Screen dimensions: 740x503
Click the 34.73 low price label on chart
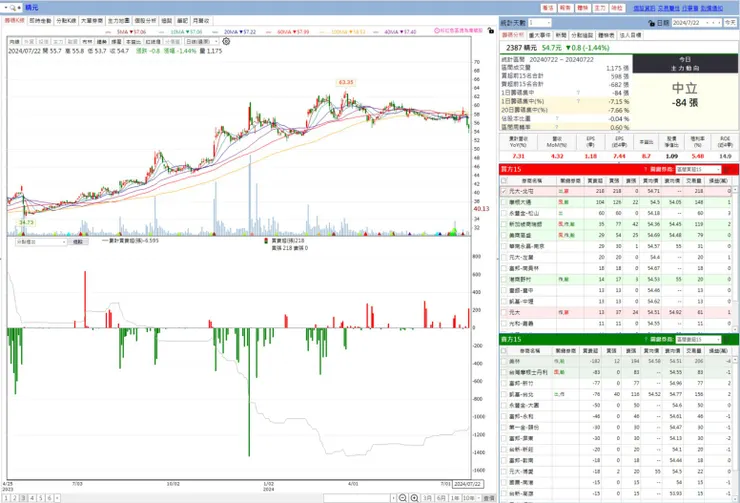26,222
